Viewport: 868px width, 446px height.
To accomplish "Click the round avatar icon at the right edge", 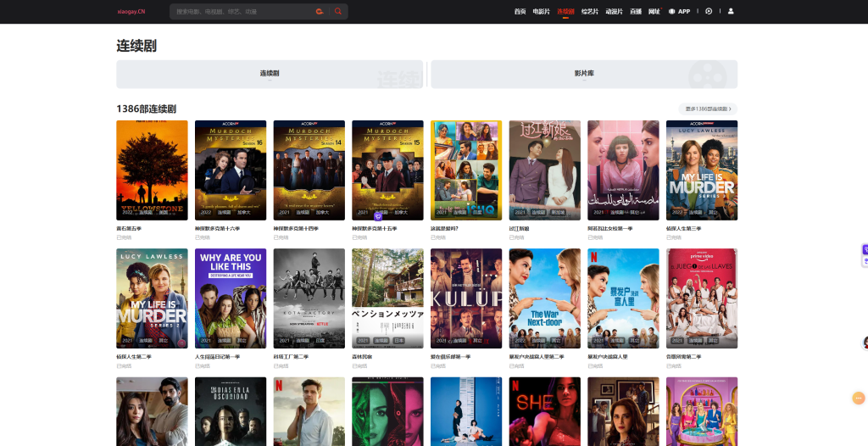I will point(865,343).
